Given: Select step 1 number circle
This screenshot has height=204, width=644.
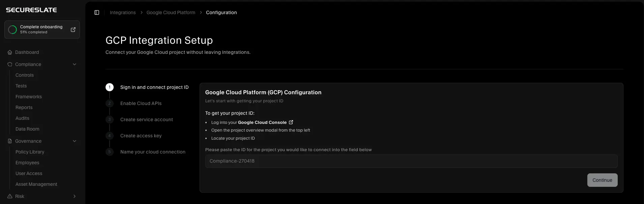Looking at the screenshot, I should coord(110,87).
